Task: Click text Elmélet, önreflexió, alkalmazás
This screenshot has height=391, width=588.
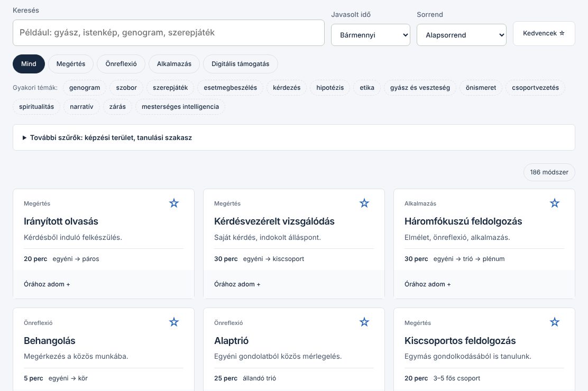Action: (457, 237)
